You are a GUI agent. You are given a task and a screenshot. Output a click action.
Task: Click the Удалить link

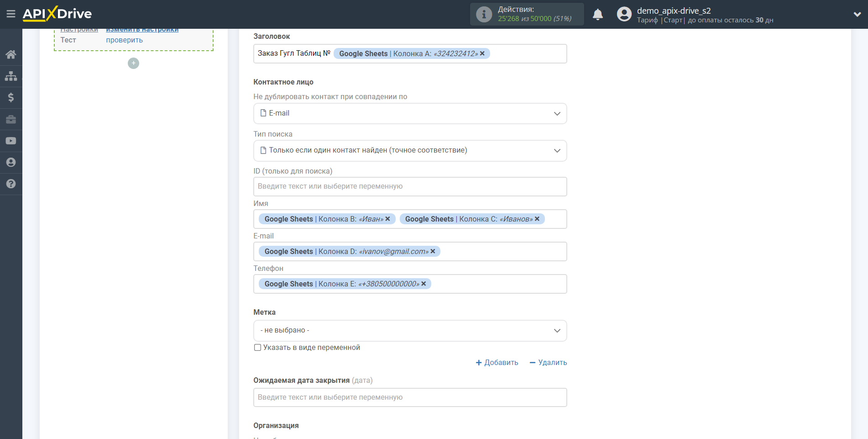coord(548,362)
